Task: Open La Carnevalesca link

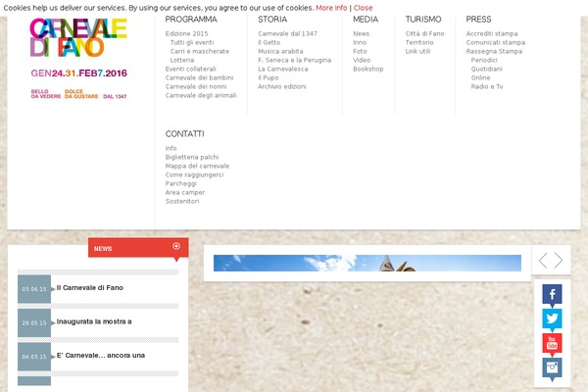Action: pyautogui.click(x=283, y=69)
